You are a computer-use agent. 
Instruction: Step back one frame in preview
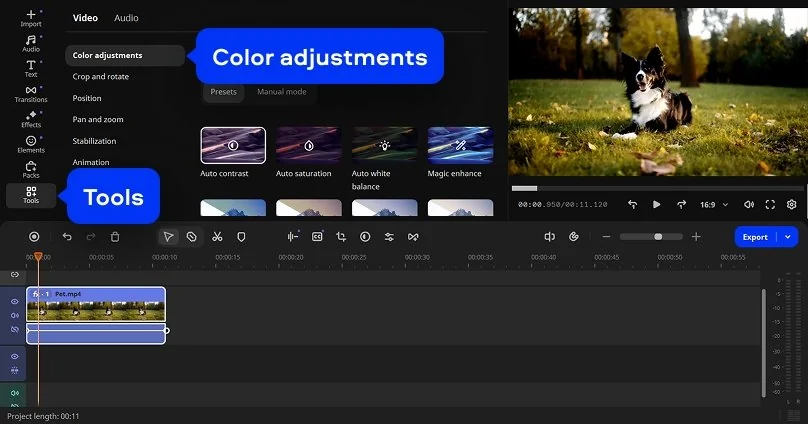tap(632, 205)
